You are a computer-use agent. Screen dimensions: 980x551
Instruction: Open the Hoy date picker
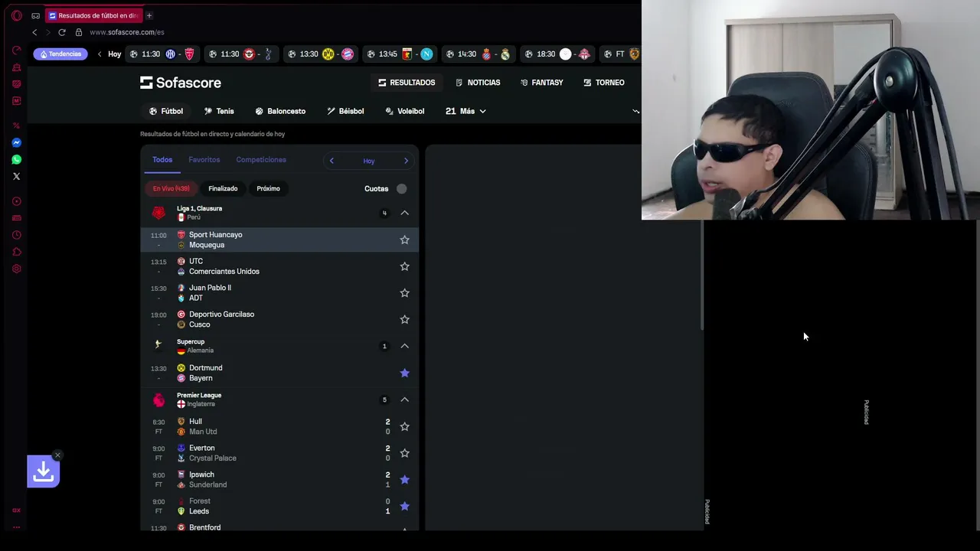(x=369, y=161)
